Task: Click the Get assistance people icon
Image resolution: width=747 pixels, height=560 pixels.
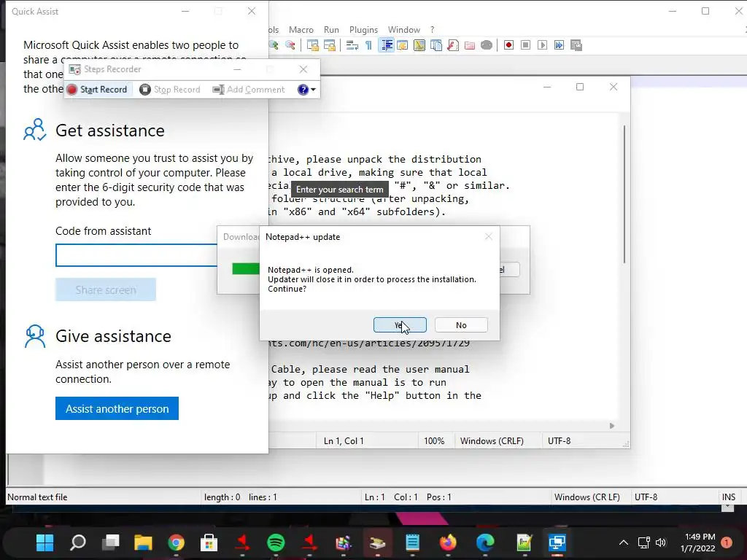Action: (35, 130)
